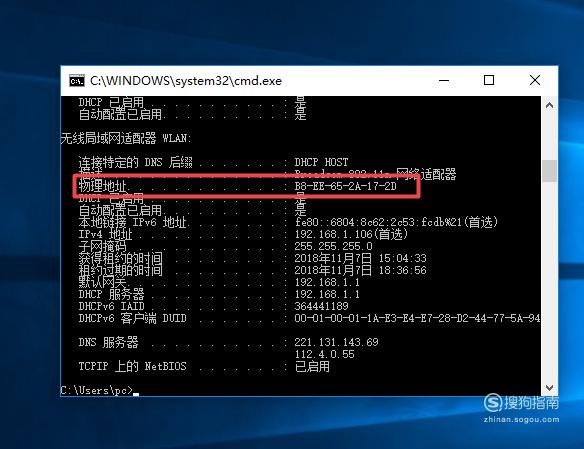Click IPv4 address 192.168.1.106(首选)

(x=351, y=234)
